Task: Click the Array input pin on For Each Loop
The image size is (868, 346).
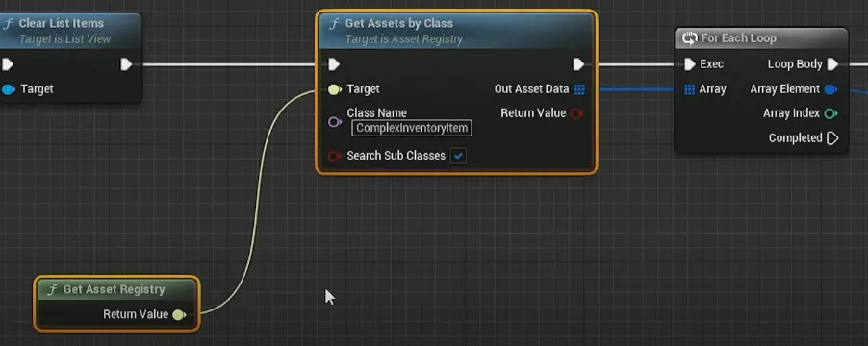Action: [x=689, y=89]
